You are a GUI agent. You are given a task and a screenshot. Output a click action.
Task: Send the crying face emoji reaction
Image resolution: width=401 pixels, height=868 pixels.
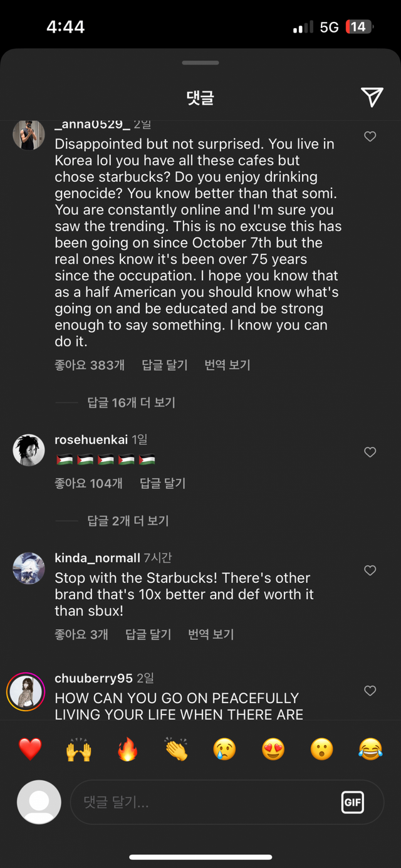pyautogui.click(x=224, y=750)
